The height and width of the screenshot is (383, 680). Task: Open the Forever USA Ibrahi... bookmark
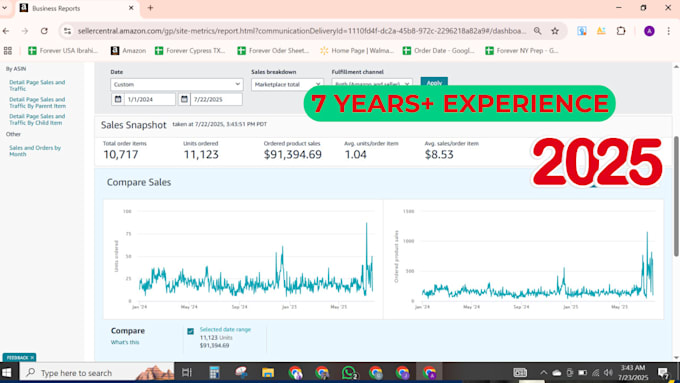point(63,51)
